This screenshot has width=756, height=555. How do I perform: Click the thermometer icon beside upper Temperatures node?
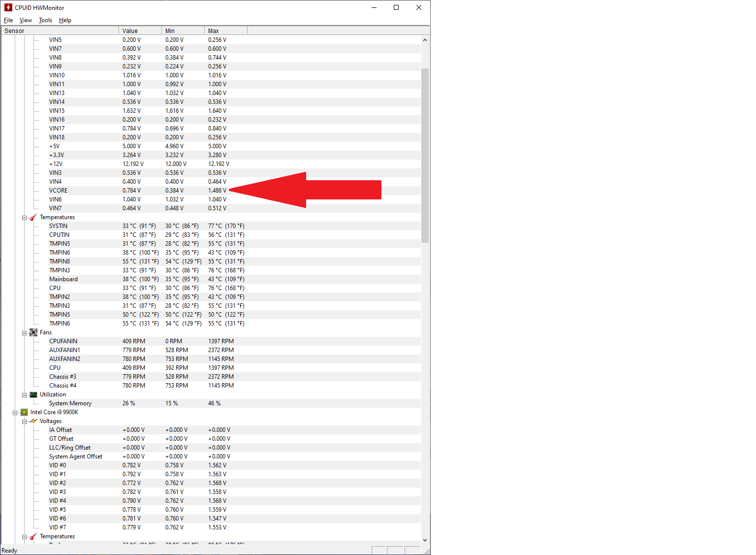pos(33,217)
